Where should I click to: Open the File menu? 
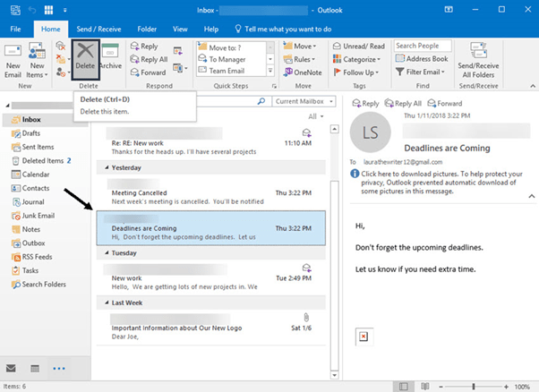[15, 30]
